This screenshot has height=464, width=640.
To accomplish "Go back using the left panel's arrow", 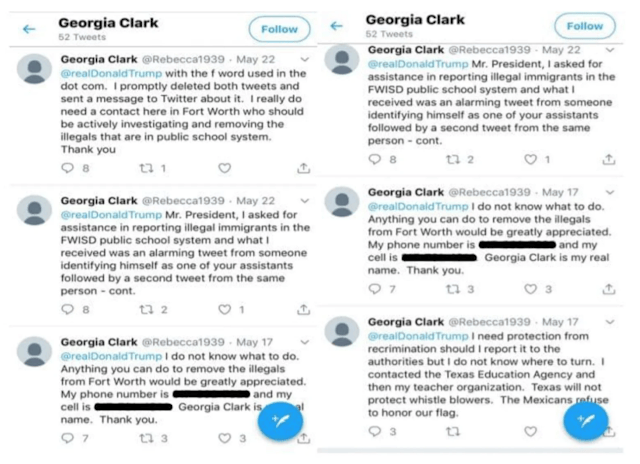I will coord(29,29).
